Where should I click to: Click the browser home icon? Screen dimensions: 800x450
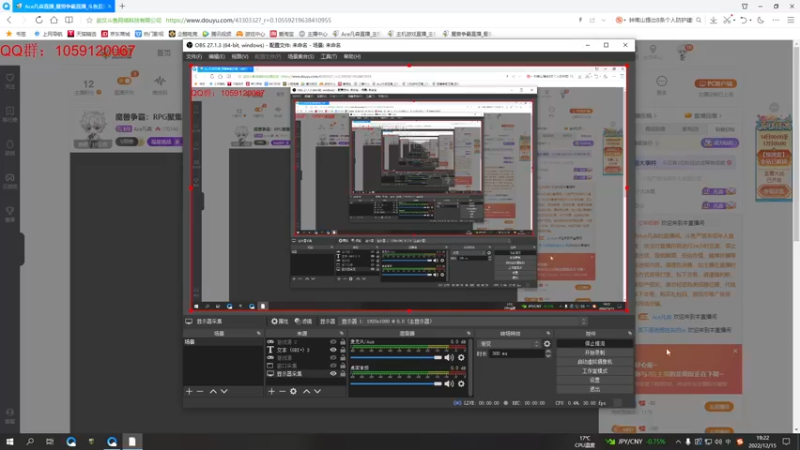(x=54, y=20)
